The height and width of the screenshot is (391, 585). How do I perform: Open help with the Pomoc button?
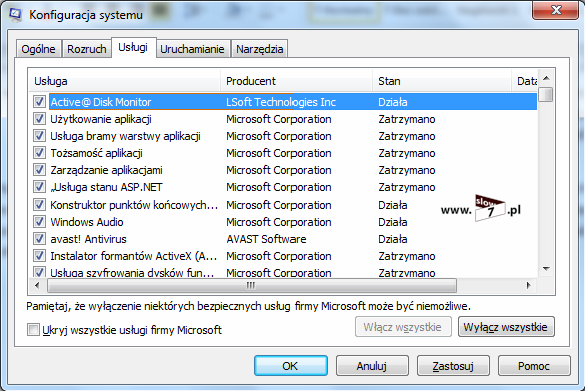(534, 366)
